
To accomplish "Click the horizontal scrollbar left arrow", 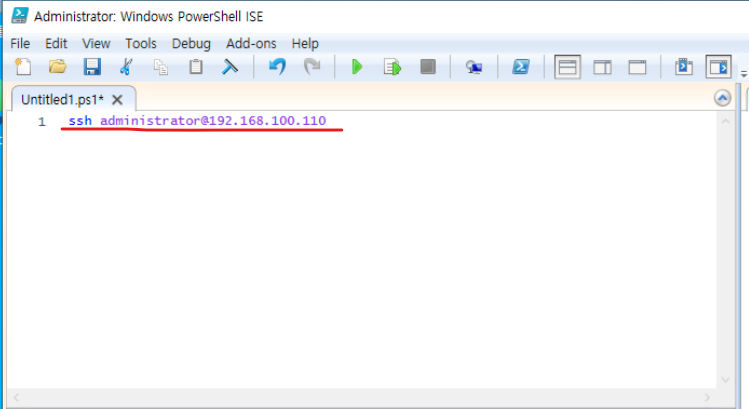I will click(16, 397).
